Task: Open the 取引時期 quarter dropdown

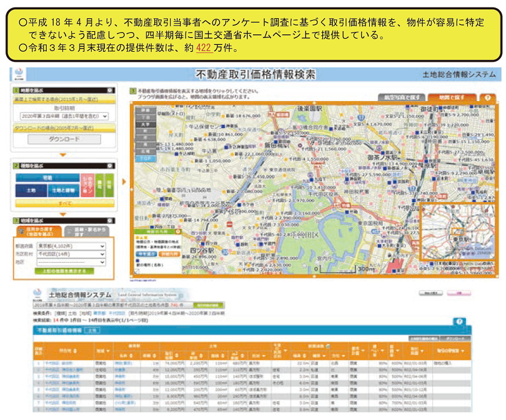Action: [x=64, y=116]
